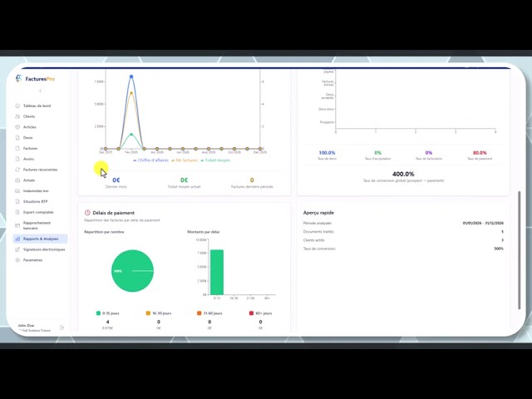Click the logout icon beside John Doe
532x399 pixels.
click(x=62, y=328)
